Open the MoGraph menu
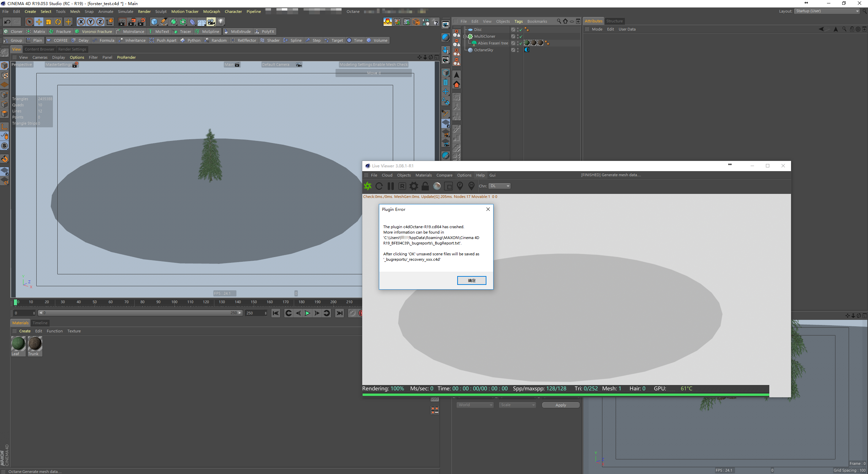This screenshot has width=868, height=474. pos(211,12)
